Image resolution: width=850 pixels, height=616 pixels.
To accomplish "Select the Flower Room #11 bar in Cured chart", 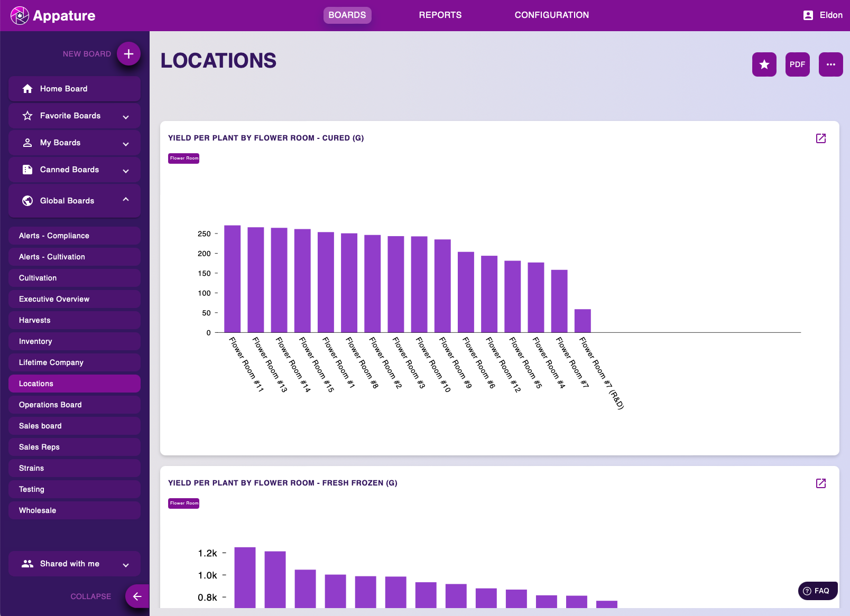I will pyautogui.click(x=232, y=279).
